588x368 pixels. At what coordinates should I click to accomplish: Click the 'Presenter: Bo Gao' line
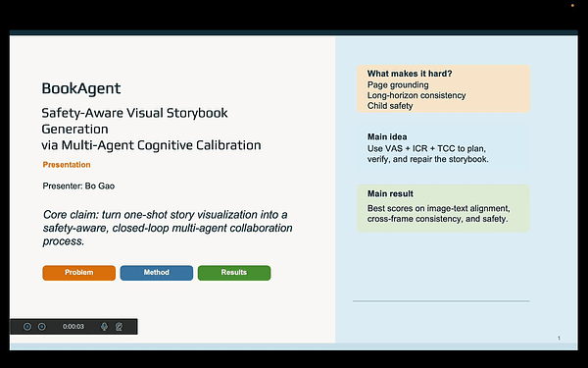click(x=78, y=185)
